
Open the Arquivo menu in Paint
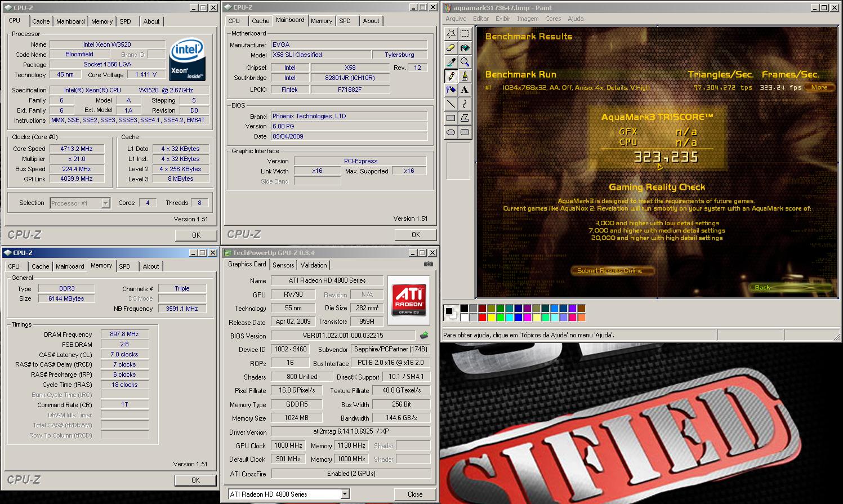click(456, 19)
